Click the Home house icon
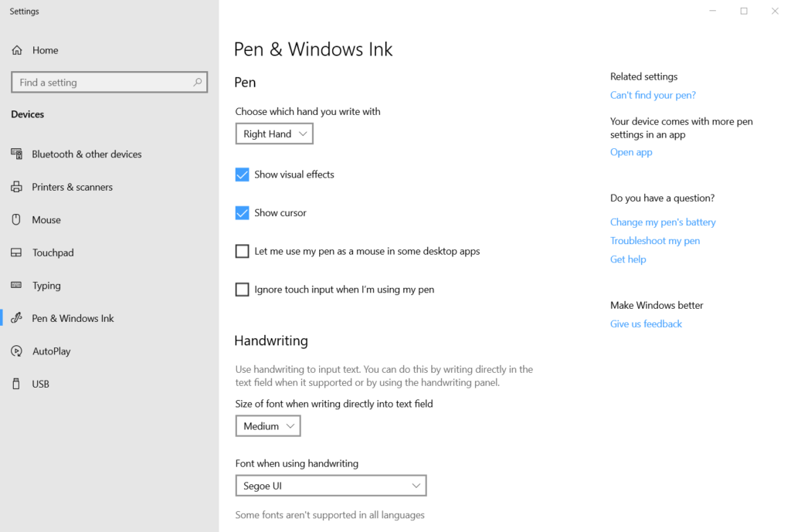The image size is (791, 532). click(x=17, y=50)
